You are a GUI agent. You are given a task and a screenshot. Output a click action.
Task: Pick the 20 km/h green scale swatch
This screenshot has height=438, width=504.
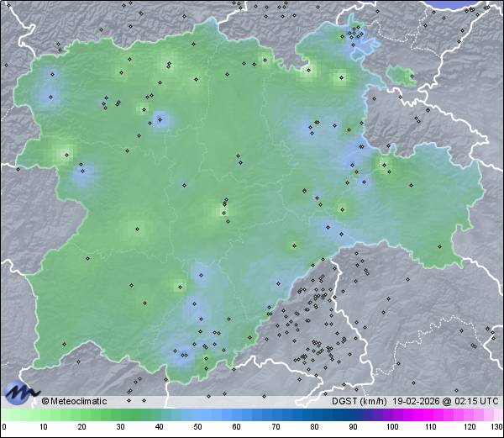pyautogui.click(x=82, y=415)
